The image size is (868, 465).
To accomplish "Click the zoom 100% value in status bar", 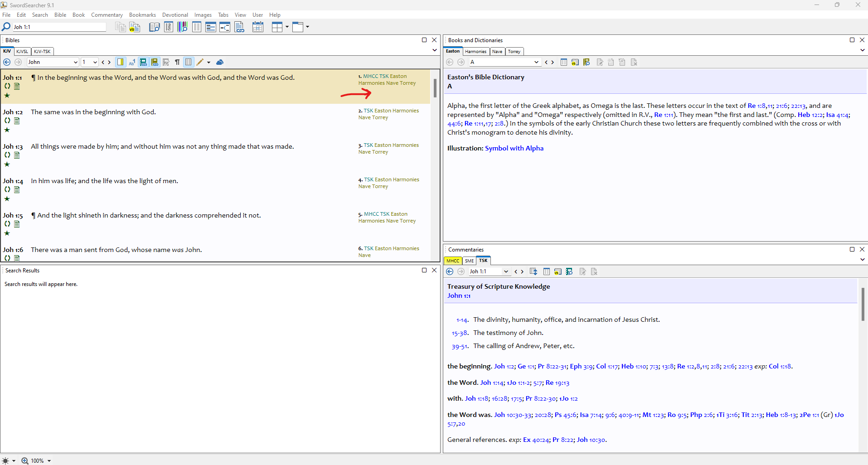I will point(37,461).
